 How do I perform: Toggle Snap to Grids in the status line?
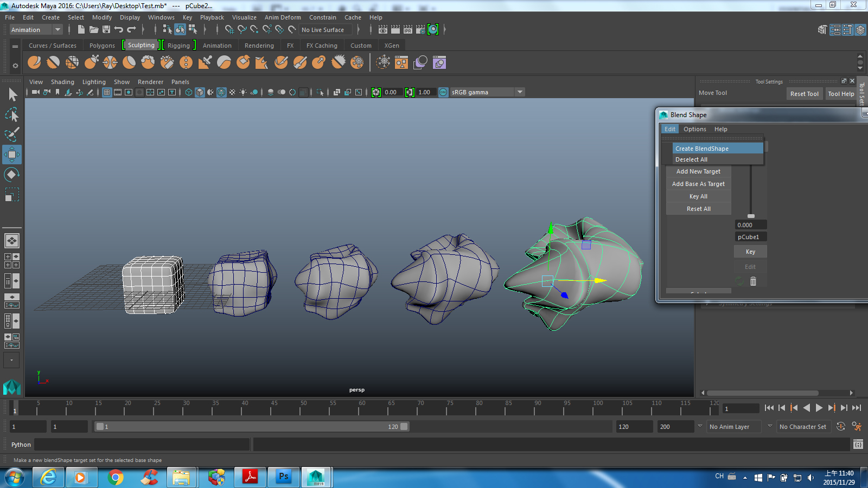point(229,30)
